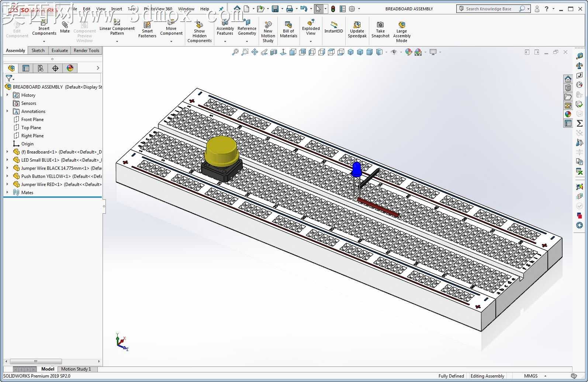Image resolution: width=588 pixels, height=382 pixels.
Task: Switch to the Sketch tab
Action: (38, 51)
